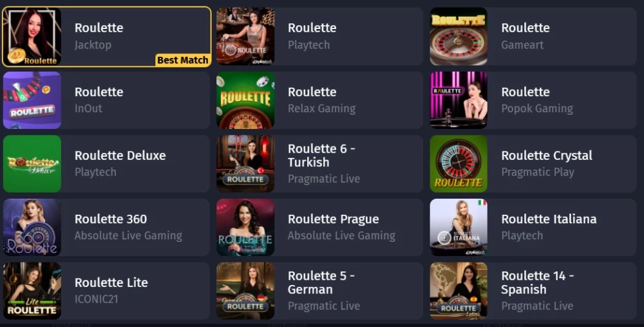The image size is (644, 327).
Task: Open the Jacktop Roulette game thumbnail
Action: click(x=32, y=36)
